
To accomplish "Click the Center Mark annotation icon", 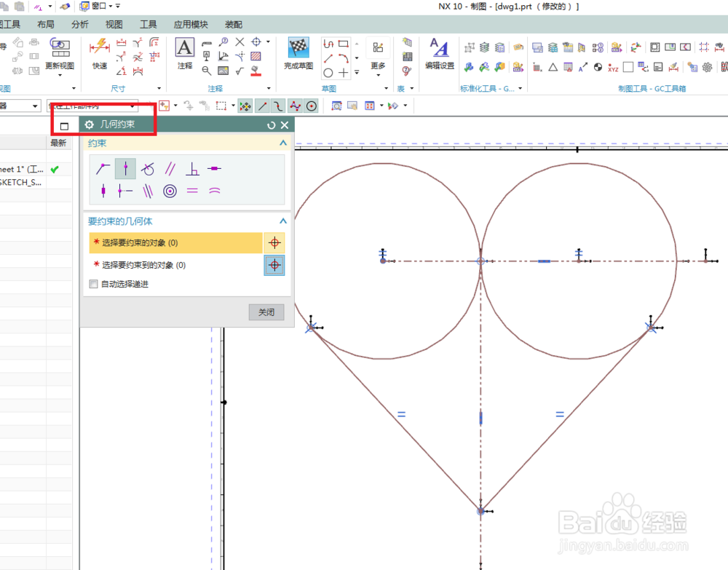I will click(x=256, y=41).
